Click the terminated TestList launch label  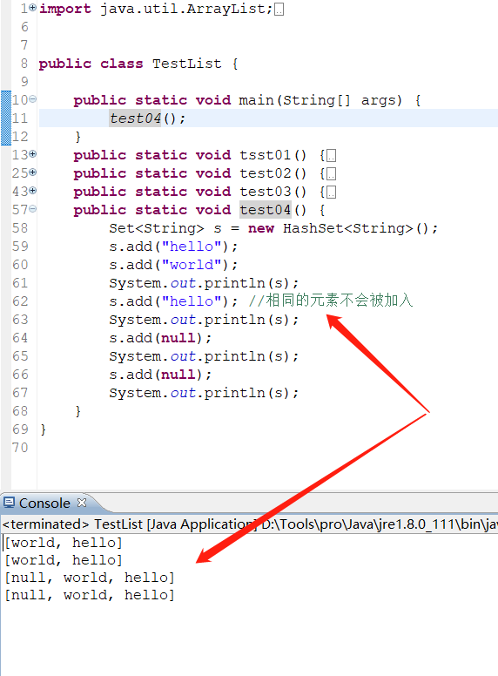click(128, 524)
